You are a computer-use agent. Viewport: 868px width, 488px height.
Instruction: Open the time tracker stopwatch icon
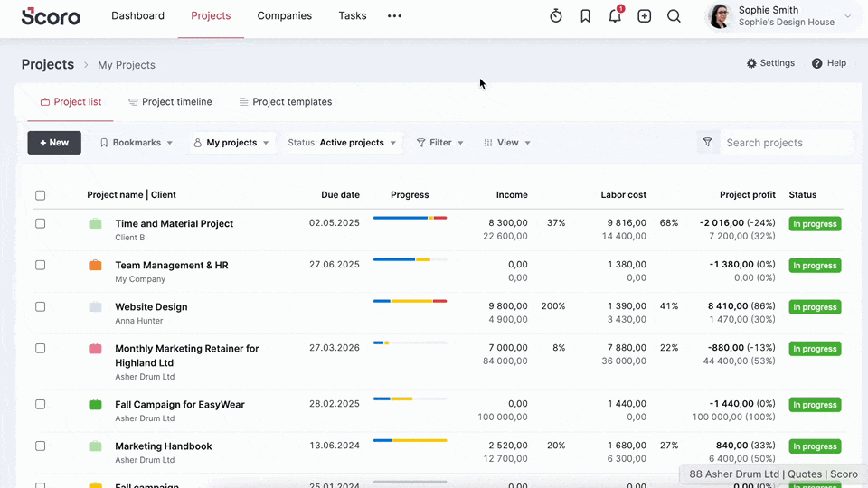point(556,16)
